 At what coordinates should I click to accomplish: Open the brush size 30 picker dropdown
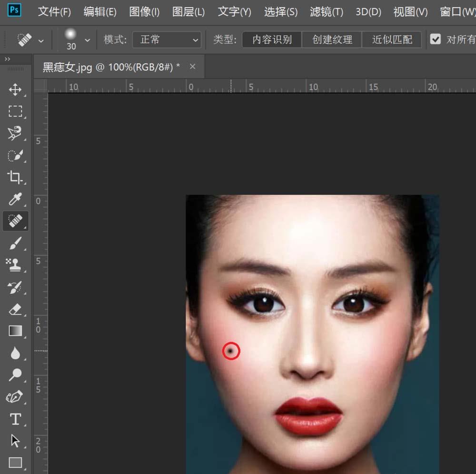point(87,40)
